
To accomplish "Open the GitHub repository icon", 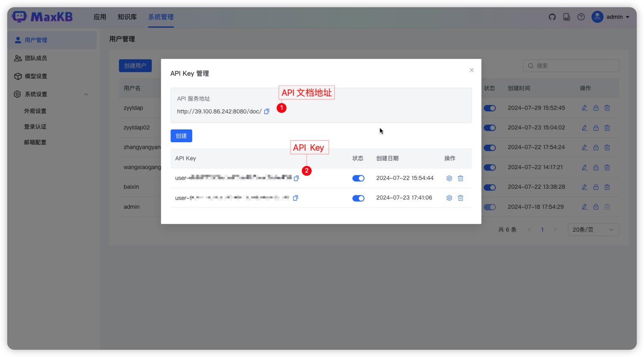I will (552, 17).
